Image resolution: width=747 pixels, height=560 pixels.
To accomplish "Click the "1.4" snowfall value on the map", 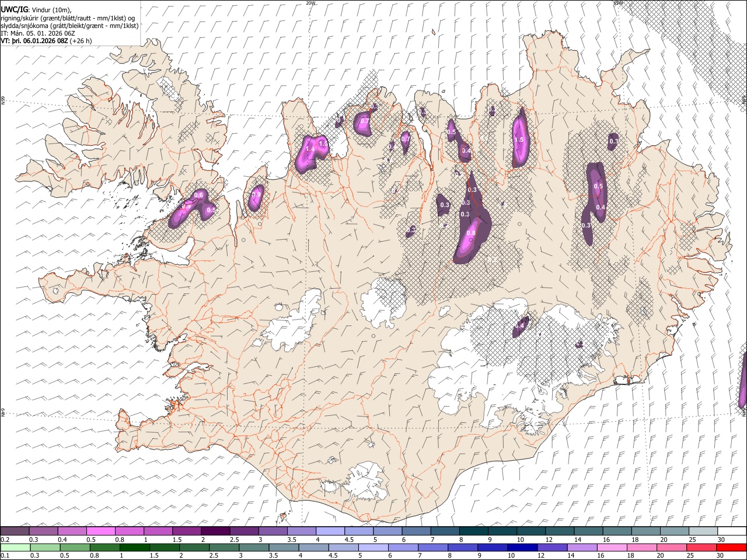I will click(310, 150).
